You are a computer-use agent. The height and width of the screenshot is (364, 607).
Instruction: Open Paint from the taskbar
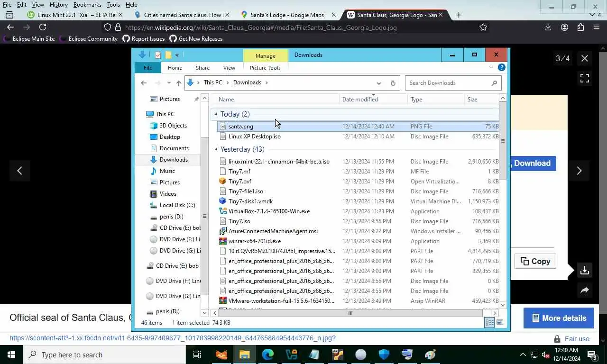[431, 355]
